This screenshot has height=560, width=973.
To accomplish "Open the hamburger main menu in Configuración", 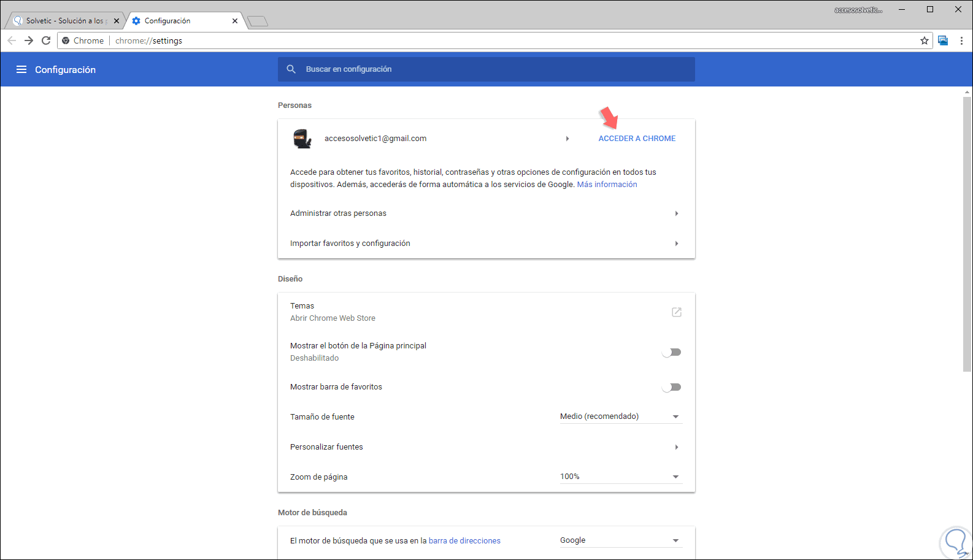I will coord(21,69).
